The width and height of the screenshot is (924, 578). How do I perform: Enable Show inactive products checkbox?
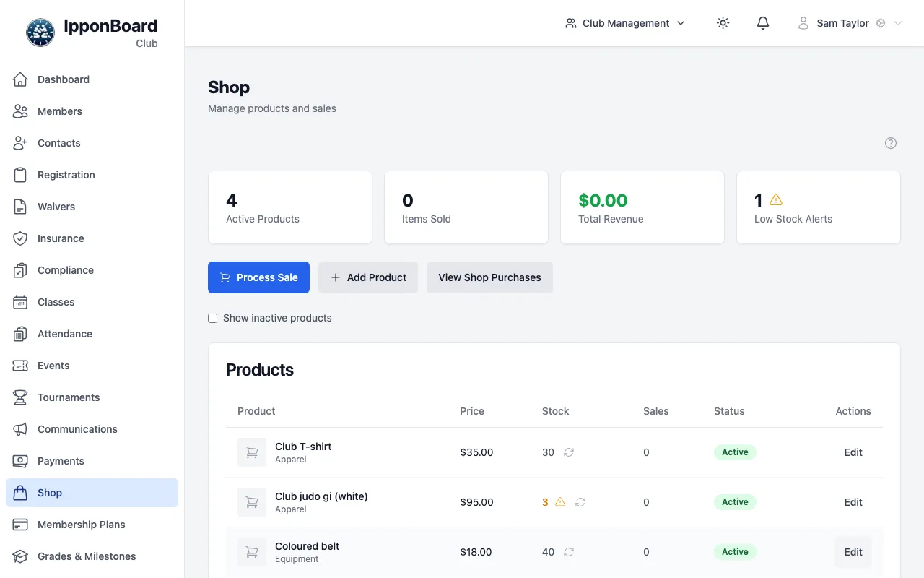tap(213, 318)
